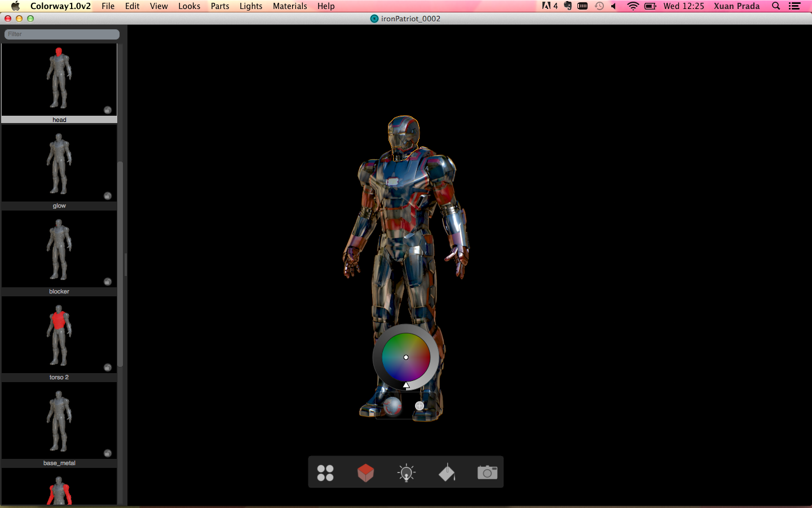Select the paint bucket Materials icon
812x508 pixels.
(x=447, y=472)
